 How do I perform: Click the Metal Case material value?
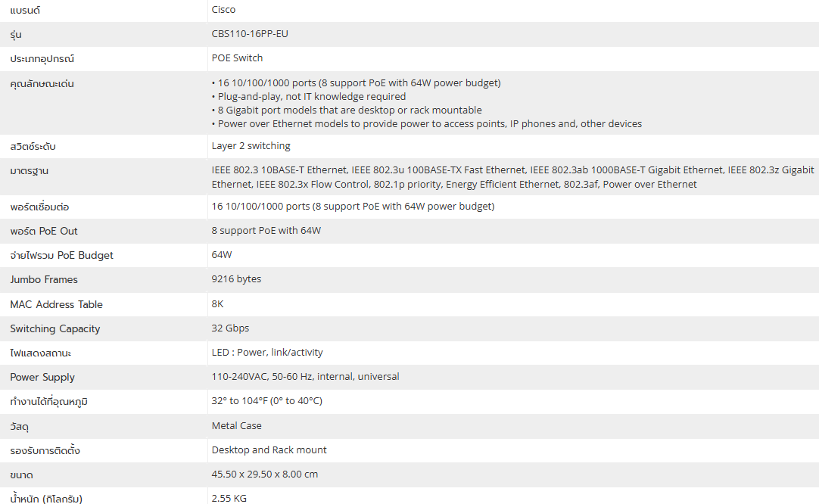[236, 425]
